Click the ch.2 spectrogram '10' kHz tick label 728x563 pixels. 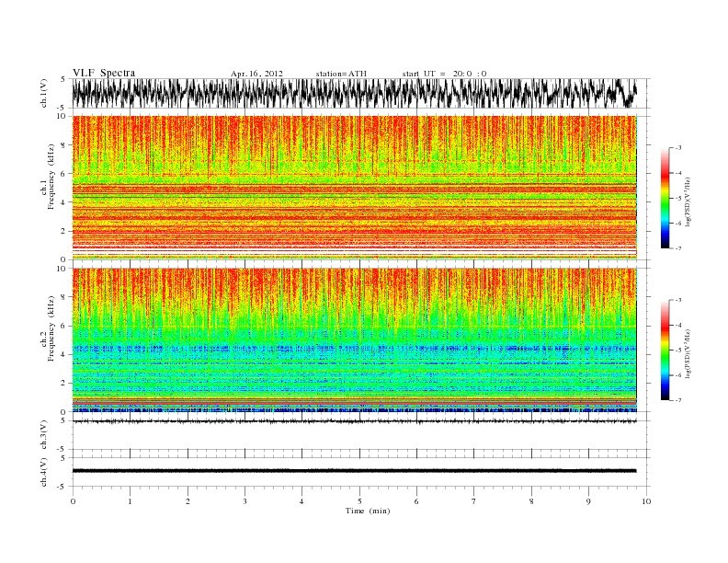coord(62,269)
